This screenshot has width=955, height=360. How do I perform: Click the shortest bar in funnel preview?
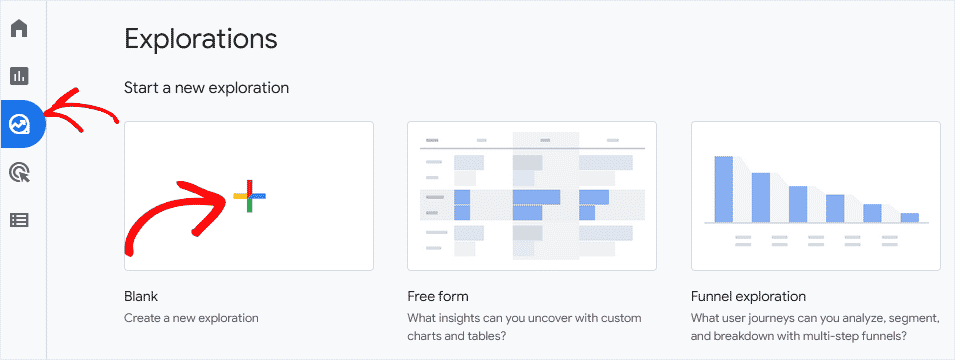click(909, 217)
